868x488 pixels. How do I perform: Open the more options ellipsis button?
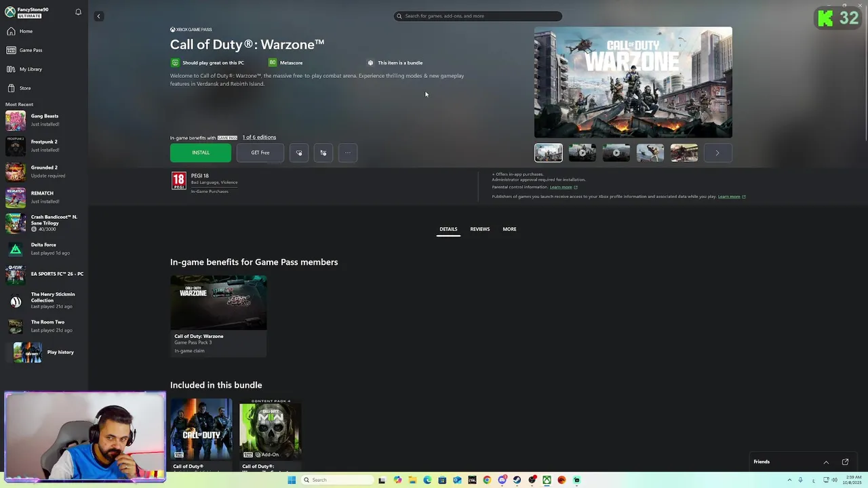[x=348, y=152]
